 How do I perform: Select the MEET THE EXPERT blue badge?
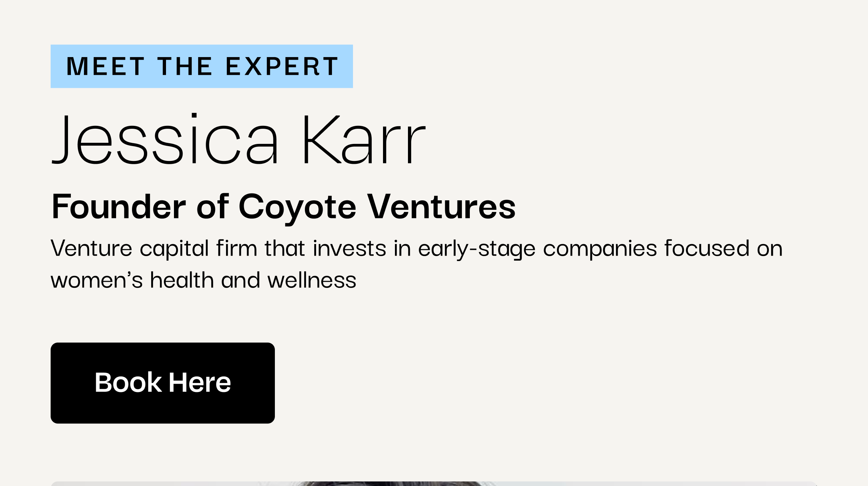pos(202,66)
